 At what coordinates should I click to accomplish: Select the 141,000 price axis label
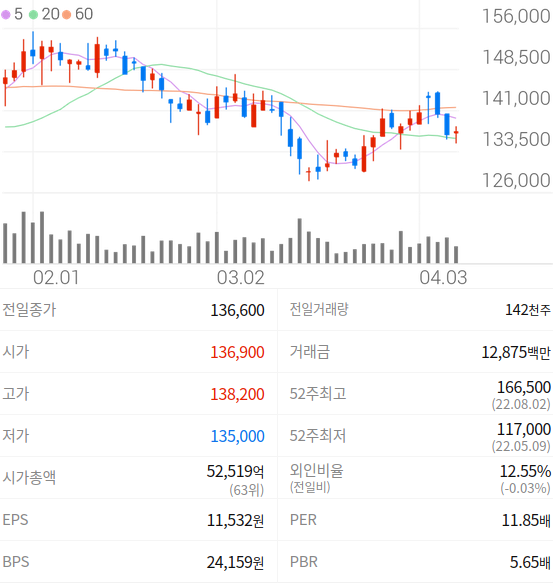[x=516, y=99]
